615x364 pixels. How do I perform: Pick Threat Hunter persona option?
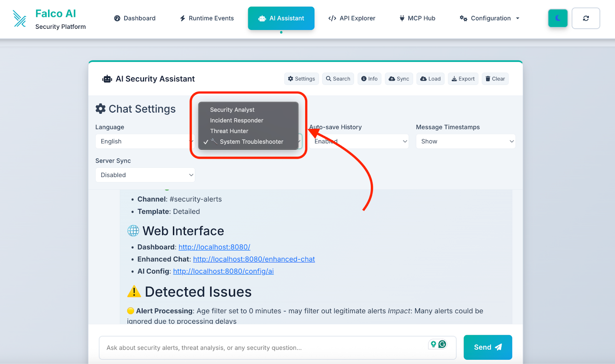point(248,131)
